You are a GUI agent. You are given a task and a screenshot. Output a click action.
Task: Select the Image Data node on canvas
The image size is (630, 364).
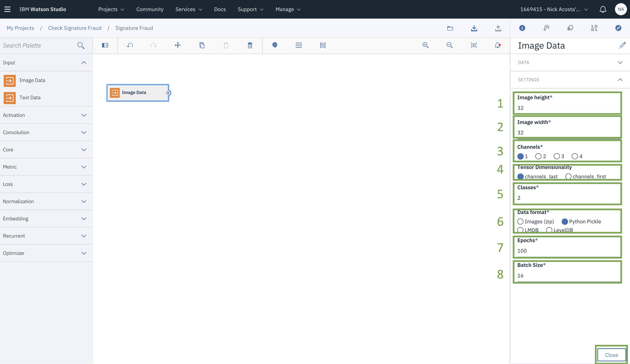pos(138,93)
